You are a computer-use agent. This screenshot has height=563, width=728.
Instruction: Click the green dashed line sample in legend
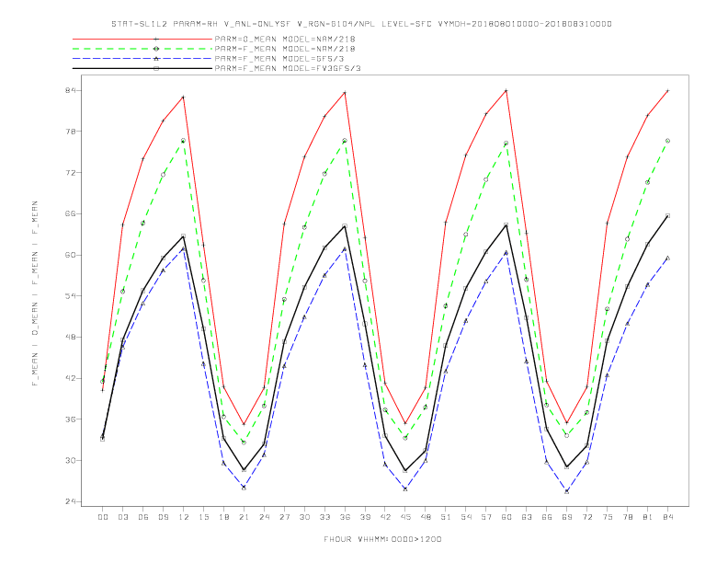point(142,49)
